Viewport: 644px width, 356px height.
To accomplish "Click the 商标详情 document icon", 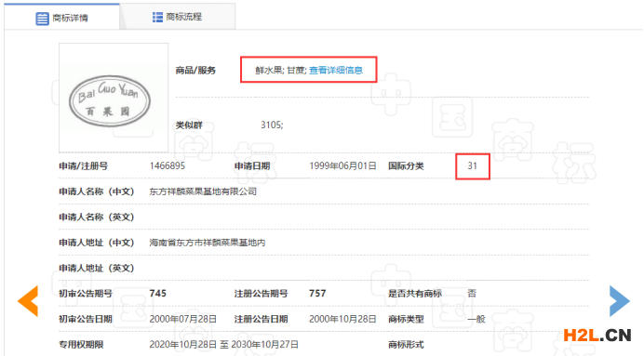I will click(x=42, y=19).
